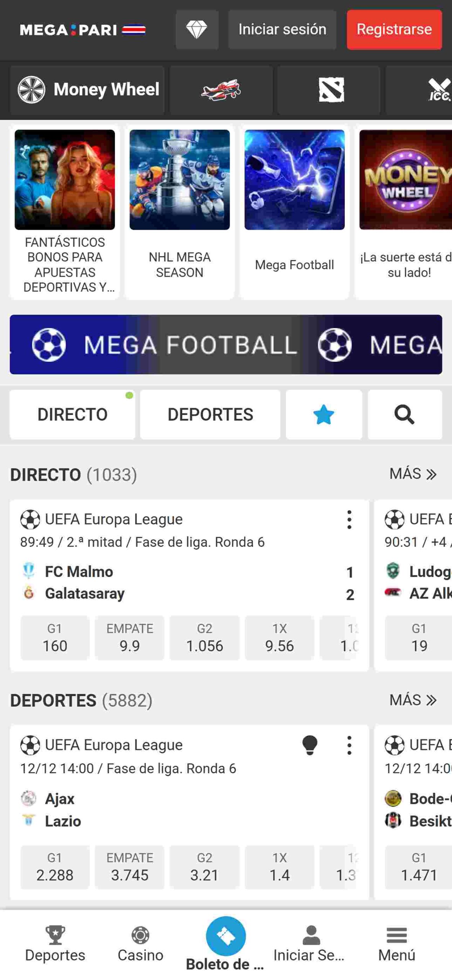Open the NHL MEGA SEASON promo thumbnail
This screenshot has width=452, height=980.
(x=179, y=180)
